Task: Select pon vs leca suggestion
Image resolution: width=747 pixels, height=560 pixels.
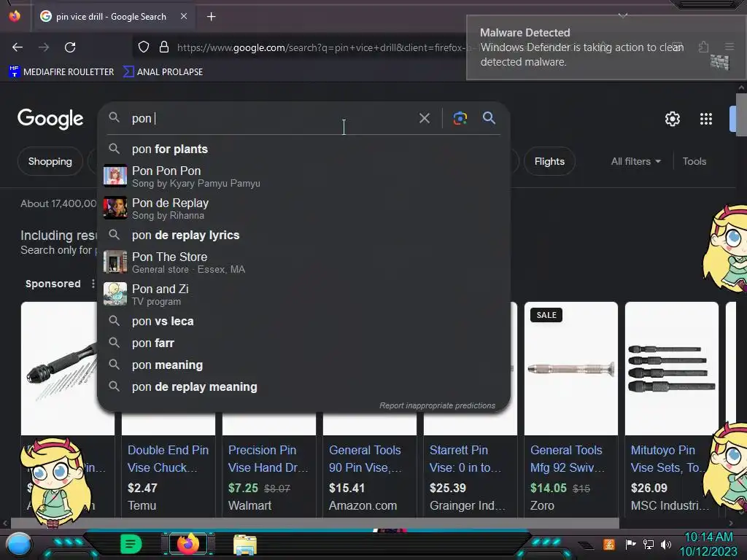Action: (303, 322)
